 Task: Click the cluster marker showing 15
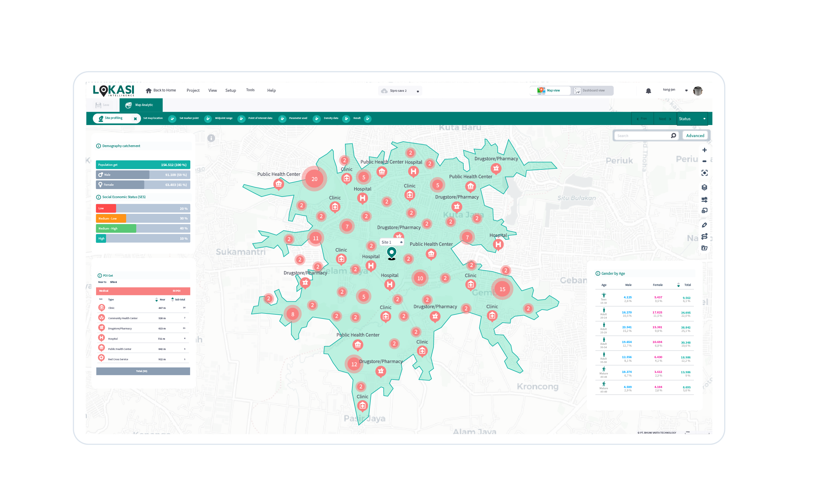tap(502, 289)
